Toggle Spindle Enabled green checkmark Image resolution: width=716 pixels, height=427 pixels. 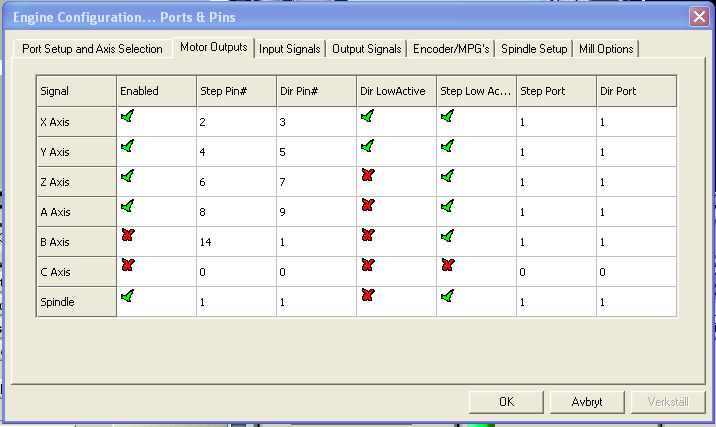(x=127, y=296)
